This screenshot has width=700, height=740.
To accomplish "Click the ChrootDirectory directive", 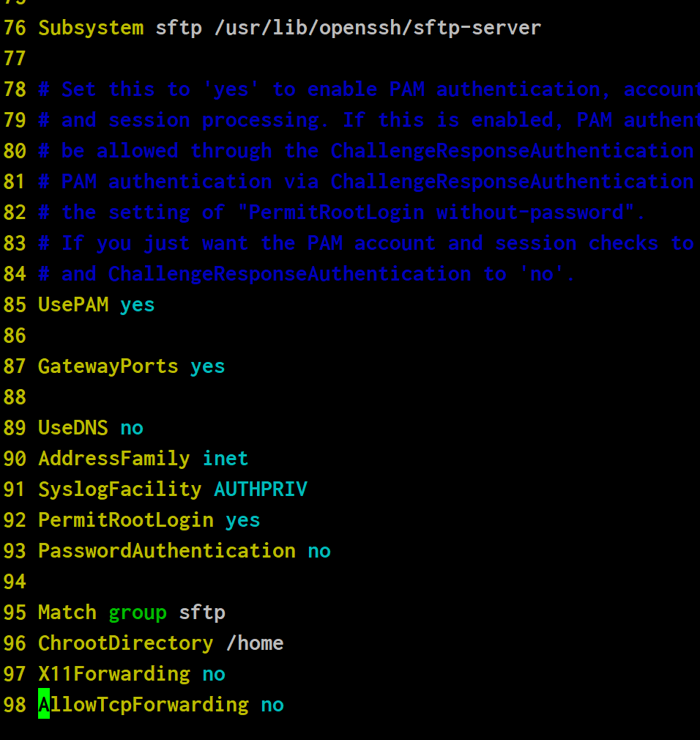I will [x=126, y=643].
